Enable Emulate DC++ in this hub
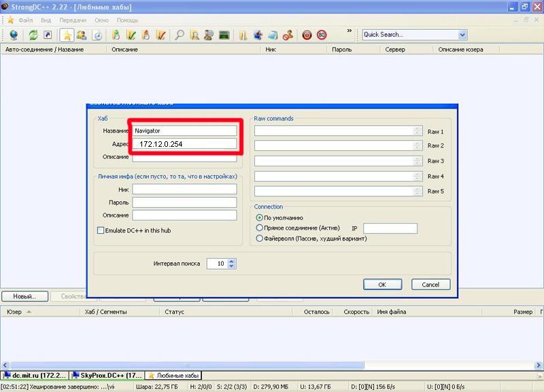 101,231
